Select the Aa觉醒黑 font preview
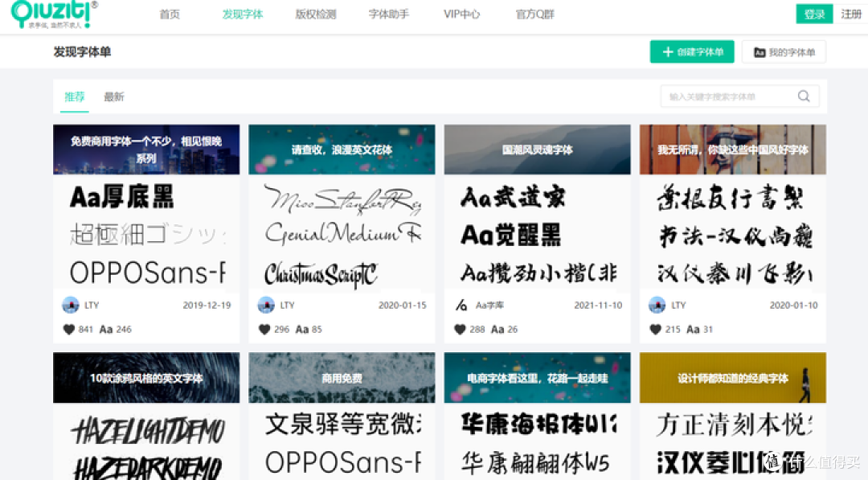 coord(510,235)
